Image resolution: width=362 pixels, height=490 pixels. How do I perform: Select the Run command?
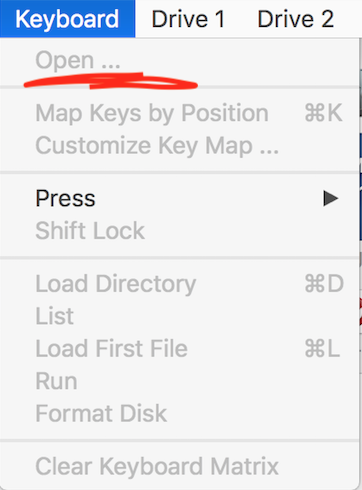point(180,381)
